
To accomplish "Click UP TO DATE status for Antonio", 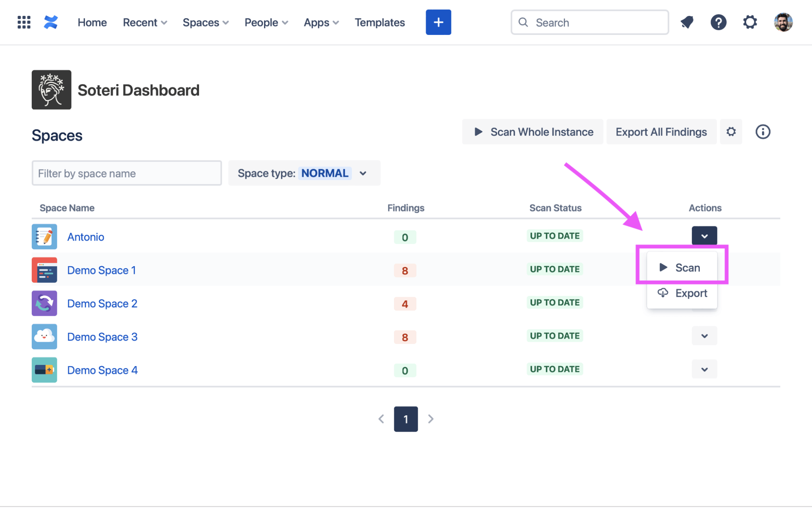I will tap(554, 236).
